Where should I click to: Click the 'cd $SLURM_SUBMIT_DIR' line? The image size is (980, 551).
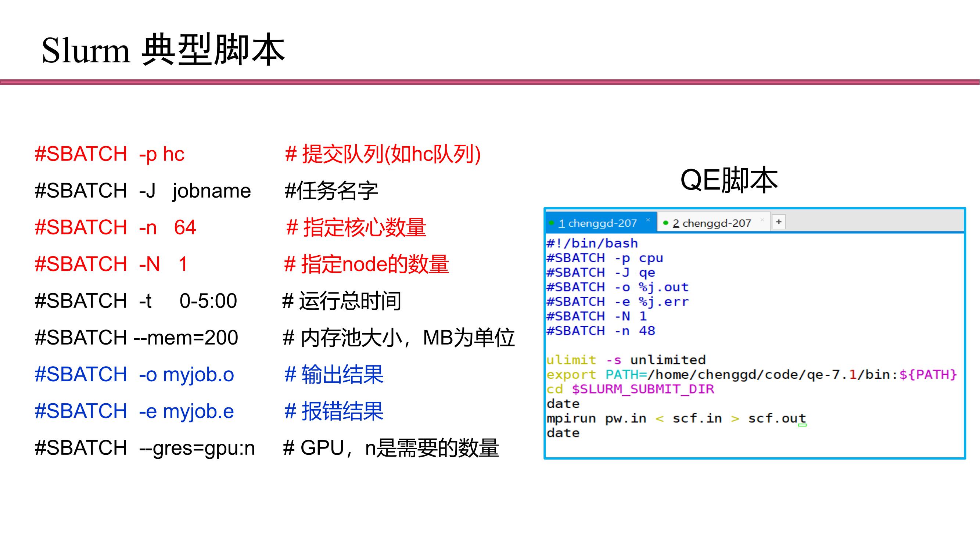pos(631,389)
